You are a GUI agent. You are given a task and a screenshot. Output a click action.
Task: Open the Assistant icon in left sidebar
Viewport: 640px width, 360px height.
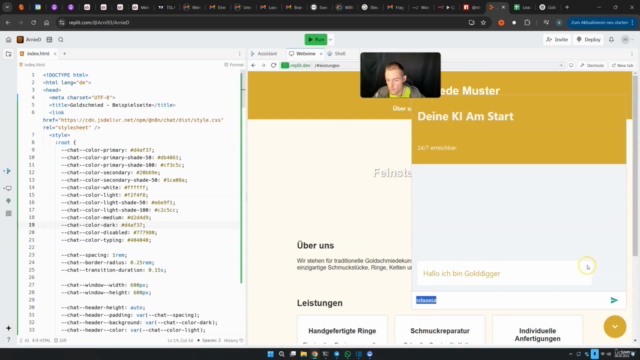8,171
